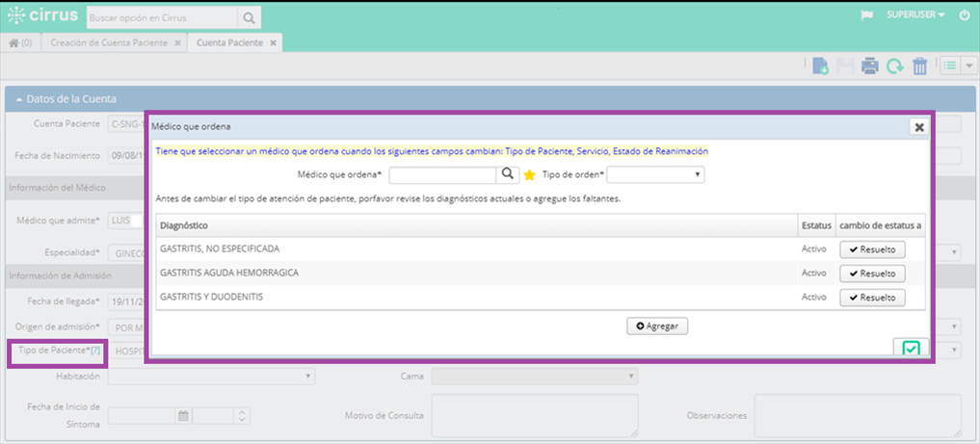The height and width of the screenshot is (444, 980).
Task: Expand the arrow beside the list view icon
Action: pos(968,65)
